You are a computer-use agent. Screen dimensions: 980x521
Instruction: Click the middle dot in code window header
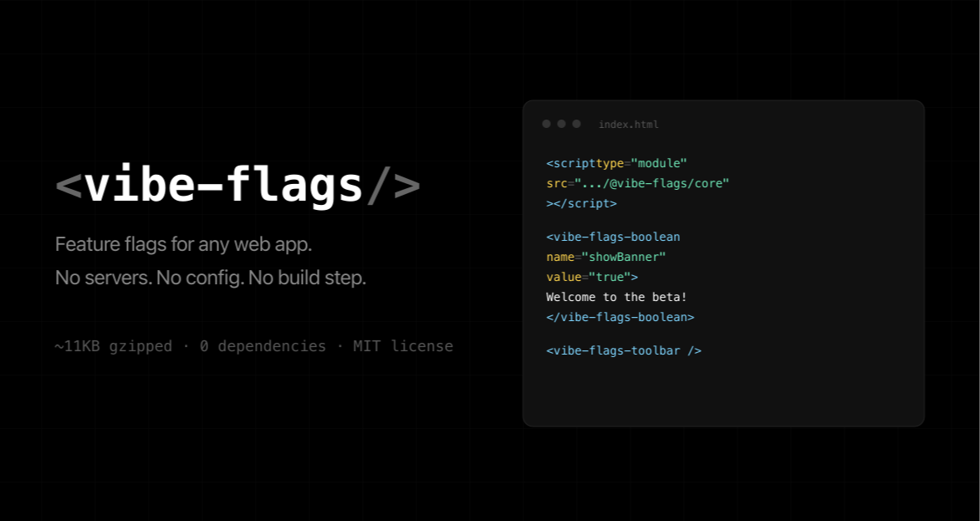point(561,124)
